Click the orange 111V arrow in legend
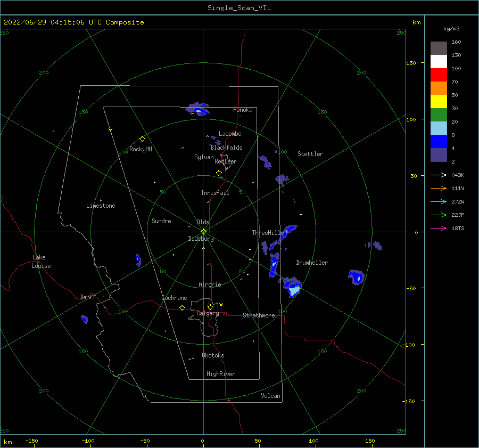The width and height of the screenshot is (479, 448). 439,189
